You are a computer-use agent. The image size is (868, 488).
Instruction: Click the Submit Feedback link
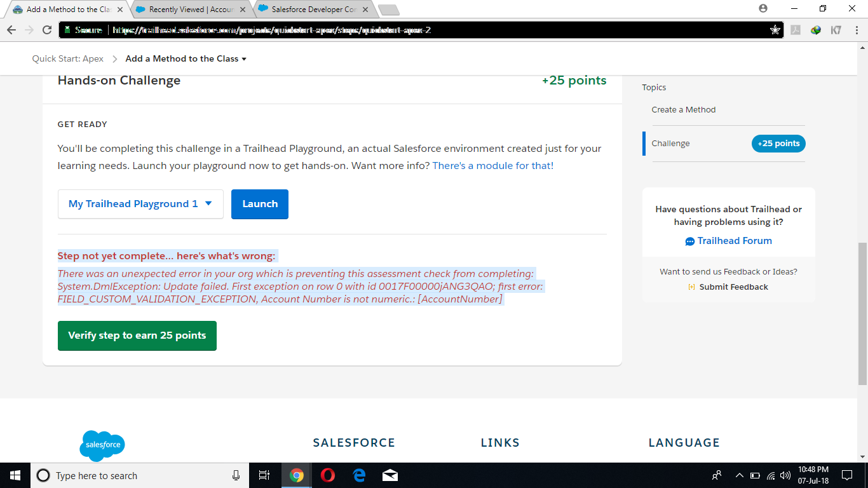pyautogui.click(x=728, y=287)
